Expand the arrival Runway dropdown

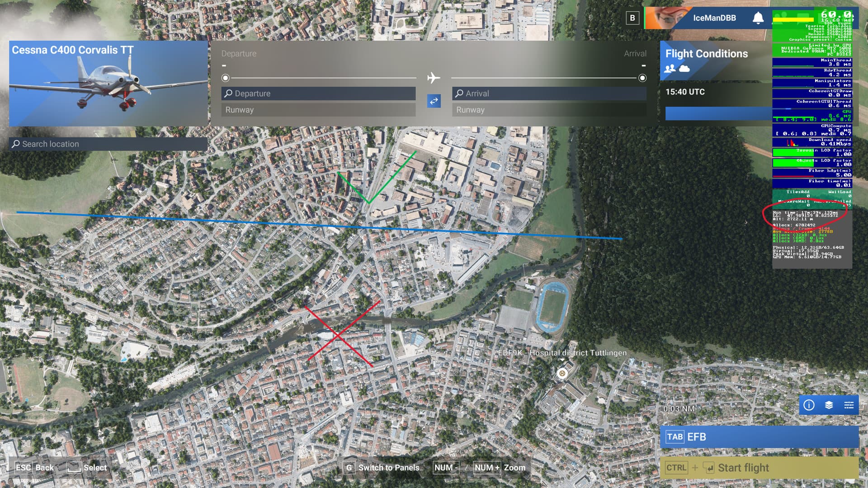pyautogui.click(x=549, y=110)
